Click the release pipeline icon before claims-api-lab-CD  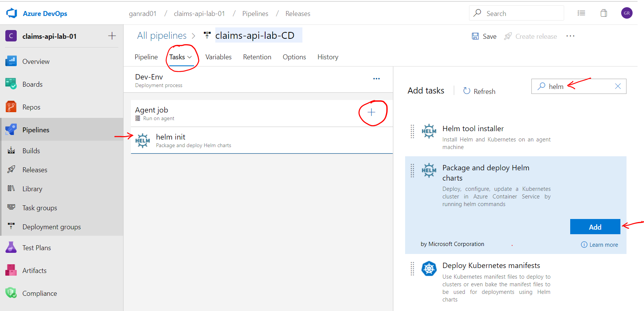(x=207, y=35)
